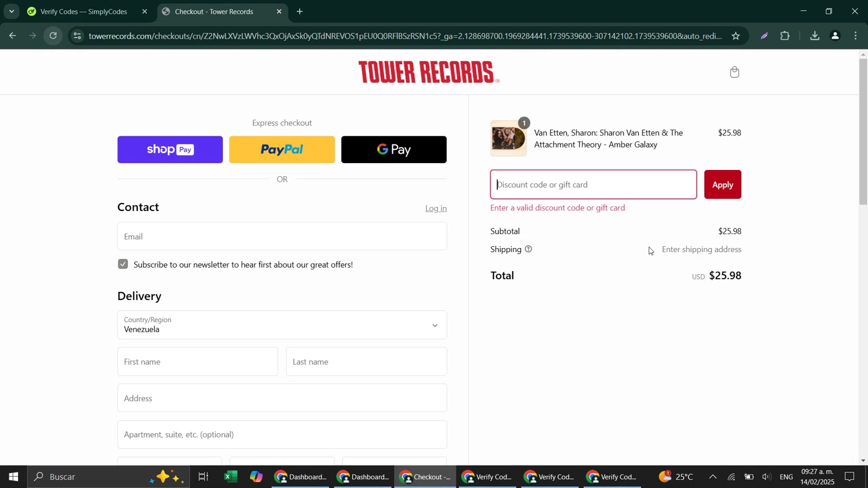Viewport: 868px width, 488px height.
Task: Close the Verify Codes SimplyCodes tab
Action: pyautogui.click(x=145, y=12)
